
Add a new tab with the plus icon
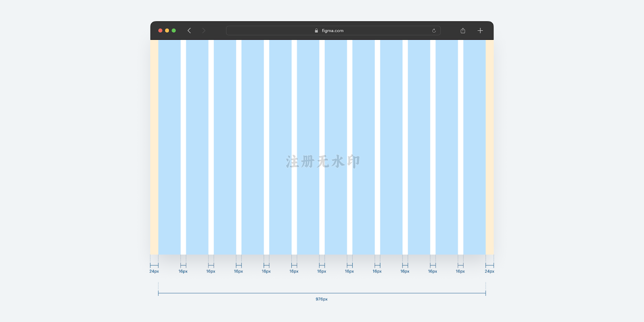(x=480, y=31)
